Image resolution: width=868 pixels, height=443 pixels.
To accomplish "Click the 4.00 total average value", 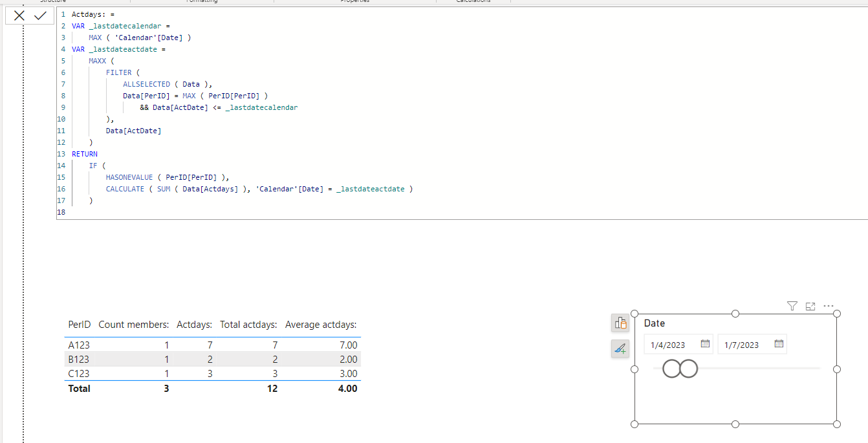I will [x=347, y=389].
